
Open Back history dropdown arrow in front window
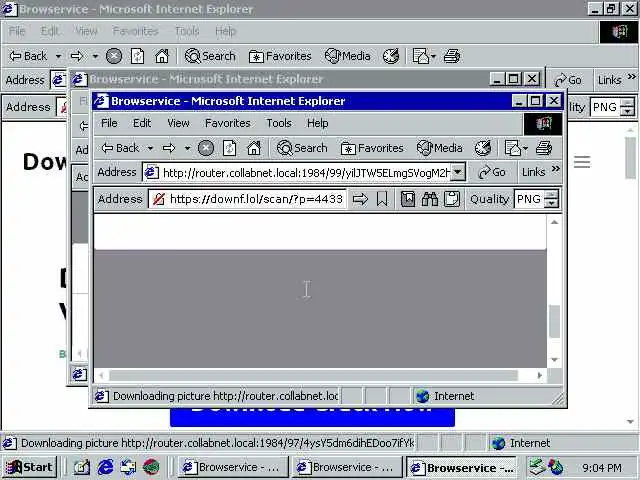150,148
